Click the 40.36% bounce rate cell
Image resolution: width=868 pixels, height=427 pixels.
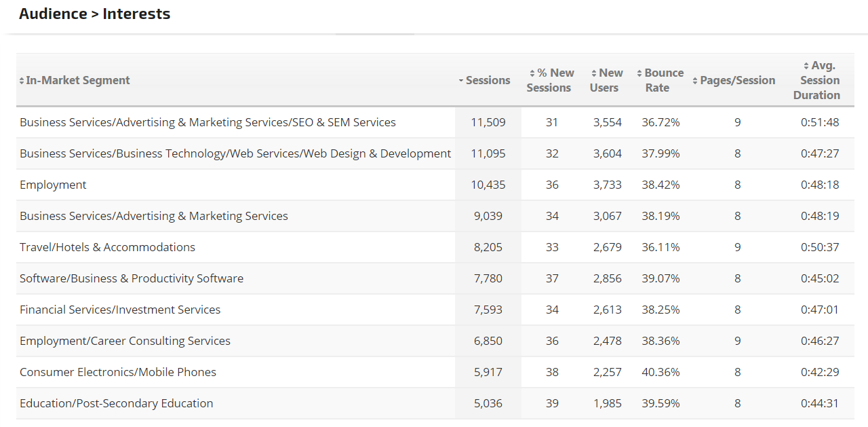click(x=660, y=372)
